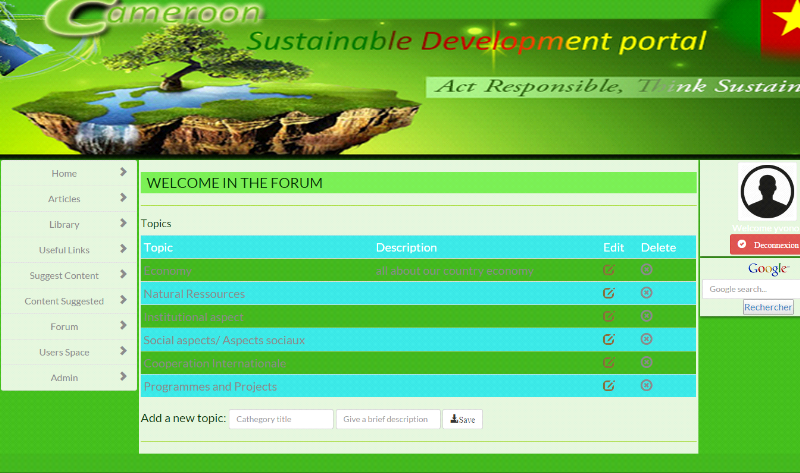Open Library in sidebar
The height and width of the screenshot is (473, 800).
(x=64, y=225)
